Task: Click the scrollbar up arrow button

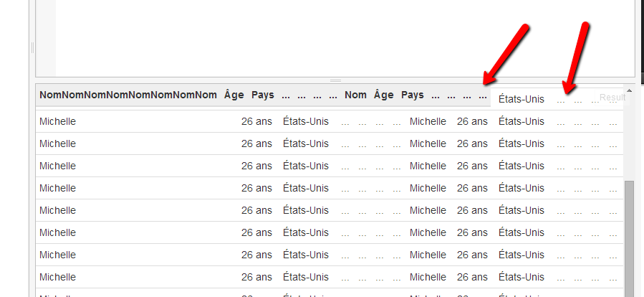Action: [x=629, y=90]
